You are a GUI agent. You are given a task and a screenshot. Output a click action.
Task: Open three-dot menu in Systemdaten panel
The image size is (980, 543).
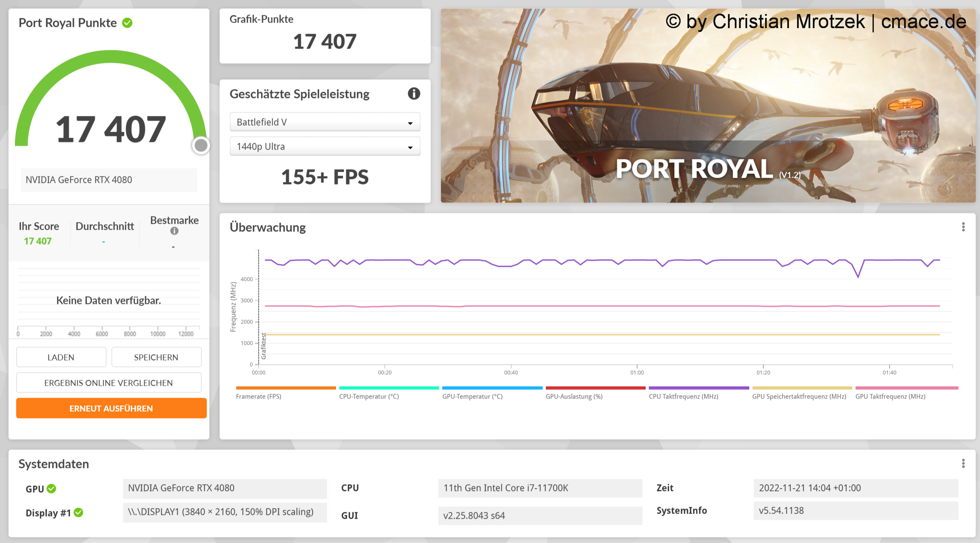coord(963,463)
